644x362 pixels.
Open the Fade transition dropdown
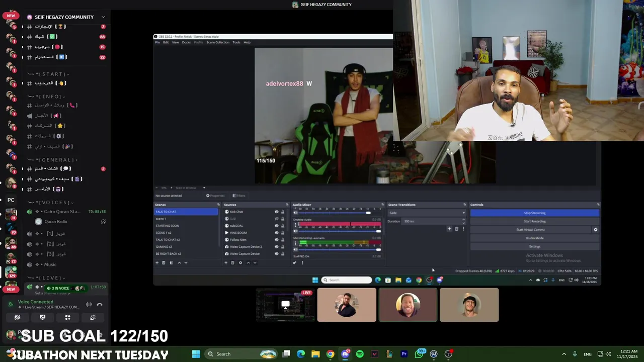pos(427,213)
